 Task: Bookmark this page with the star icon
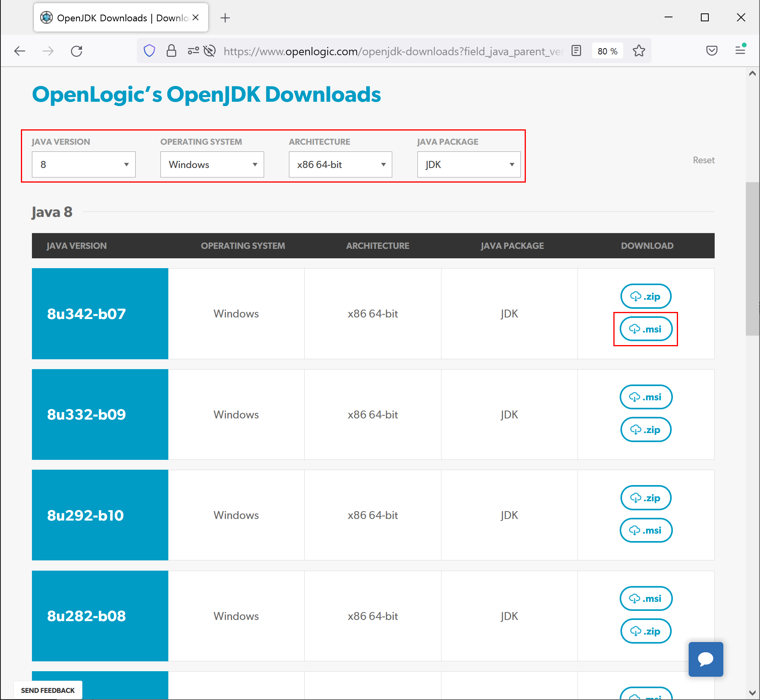639,51
